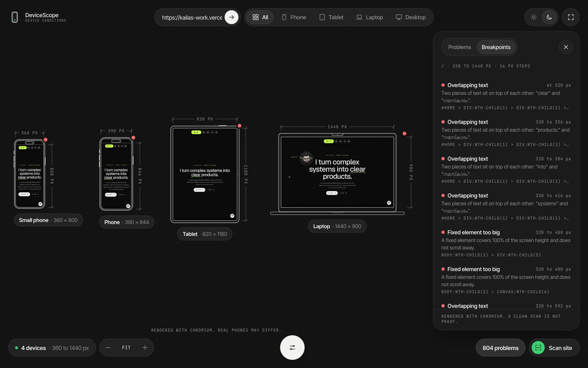Select the Tablet 820 × 1180 label

(205, 234)
